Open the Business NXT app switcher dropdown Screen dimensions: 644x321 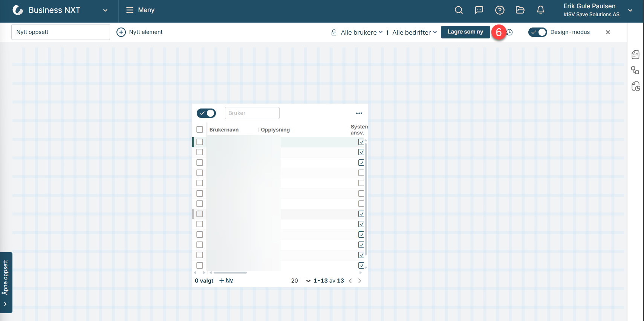(105, 11)
